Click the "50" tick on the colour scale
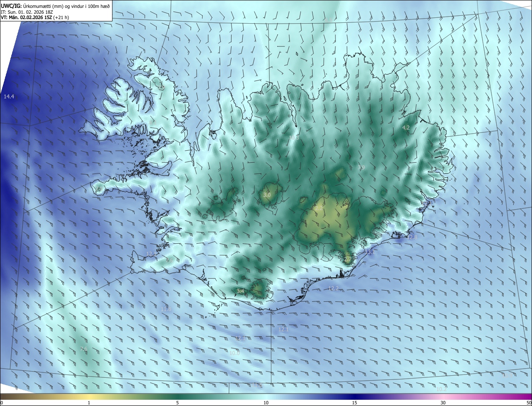532x406 pixels. [x=529, y=403]
